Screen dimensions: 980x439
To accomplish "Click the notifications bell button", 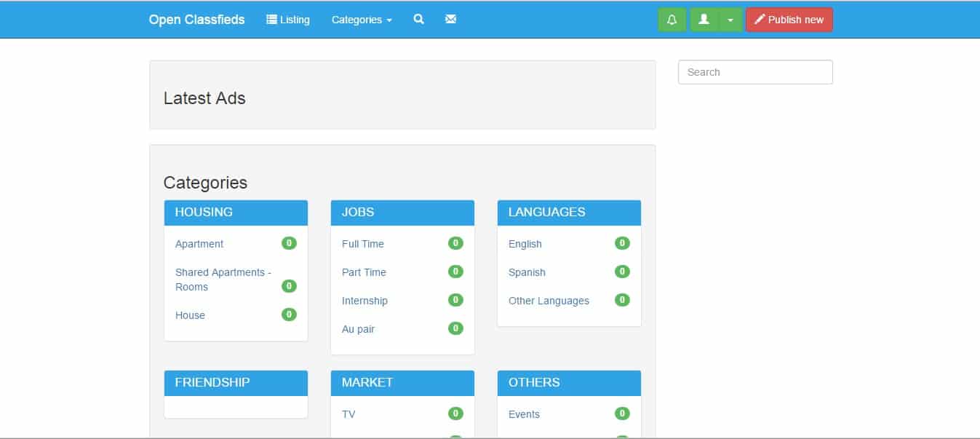I will (x=672, y=20).
